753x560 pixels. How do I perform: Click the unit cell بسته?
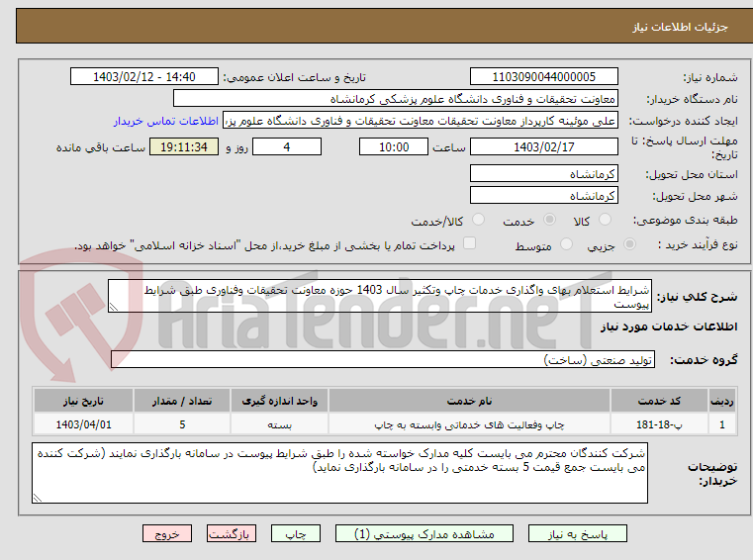(x=279, y=424)
